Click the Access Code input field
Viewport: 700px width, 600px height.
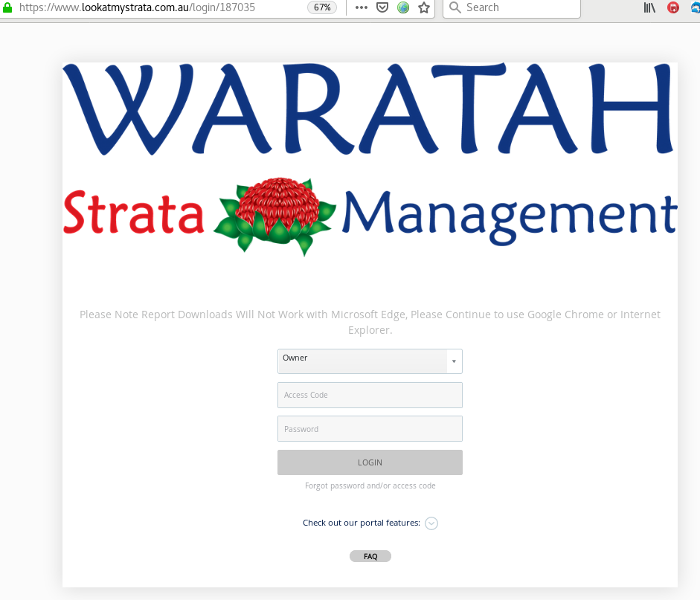[370, 395]
